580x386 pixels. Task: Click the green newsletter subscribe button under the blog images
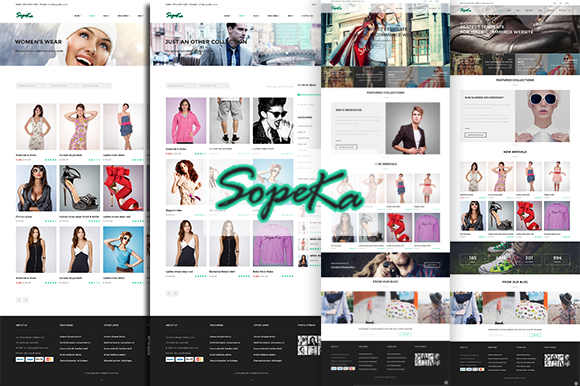pos(406,334)
